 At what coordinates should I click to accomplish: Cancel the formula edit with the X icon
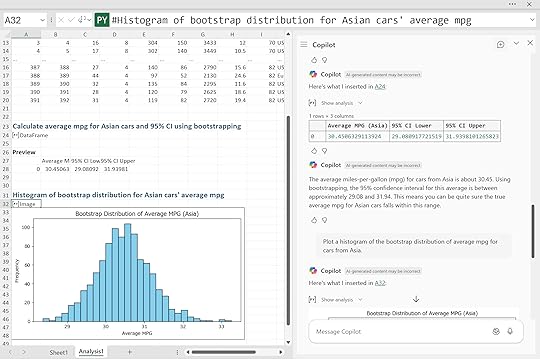(x=61, y=20)
